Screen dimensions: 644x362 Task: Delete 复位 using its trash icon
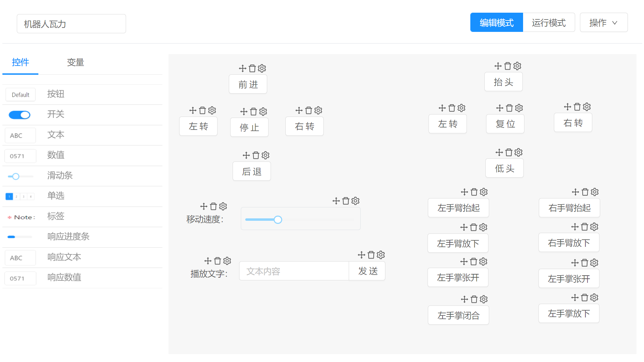pos(509,108)
